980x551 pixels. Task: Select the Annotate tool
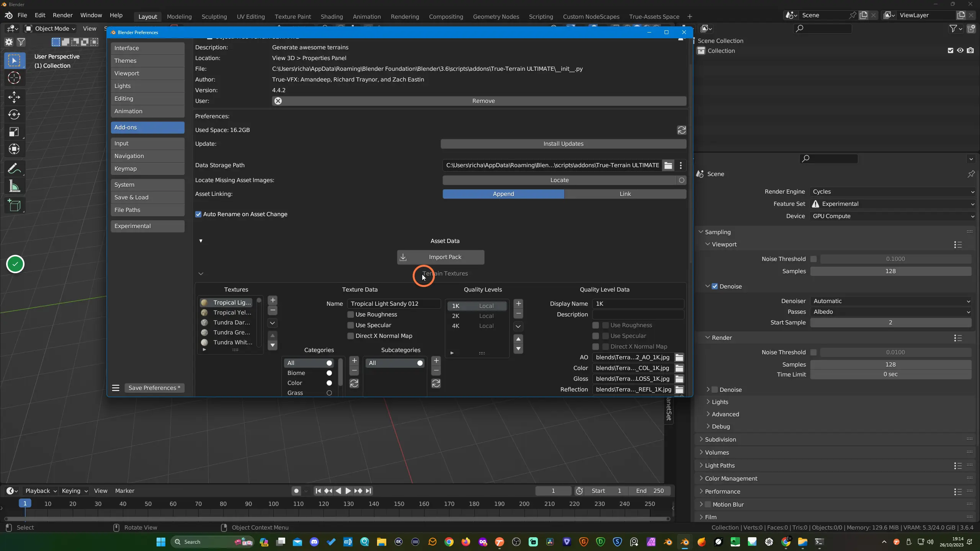[x=14, y=169]
